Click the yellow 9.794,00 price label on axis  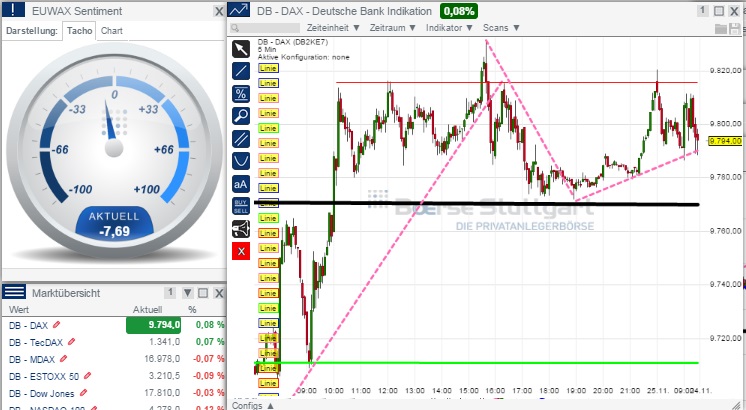click(x=725, y=141)
